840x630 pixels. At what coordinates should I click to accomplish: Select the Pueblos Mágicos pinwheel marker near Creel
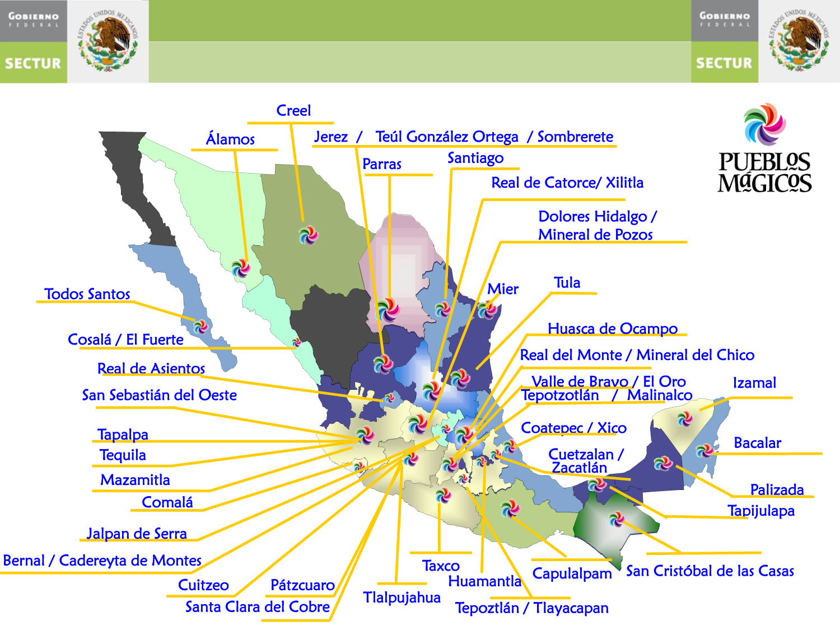click(309, 235)
